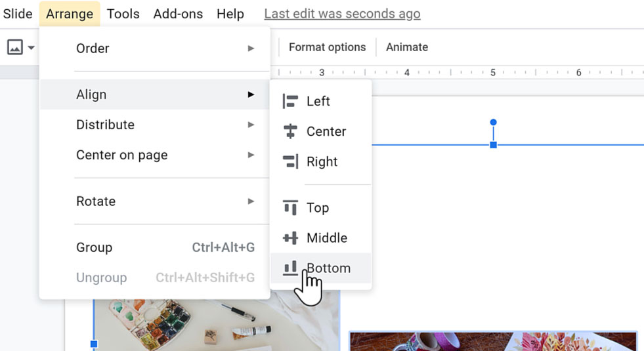Image resolution: width=644 pixels, height=351 pixels.
Task: Click the Format options button
Action: coord(327,47)
